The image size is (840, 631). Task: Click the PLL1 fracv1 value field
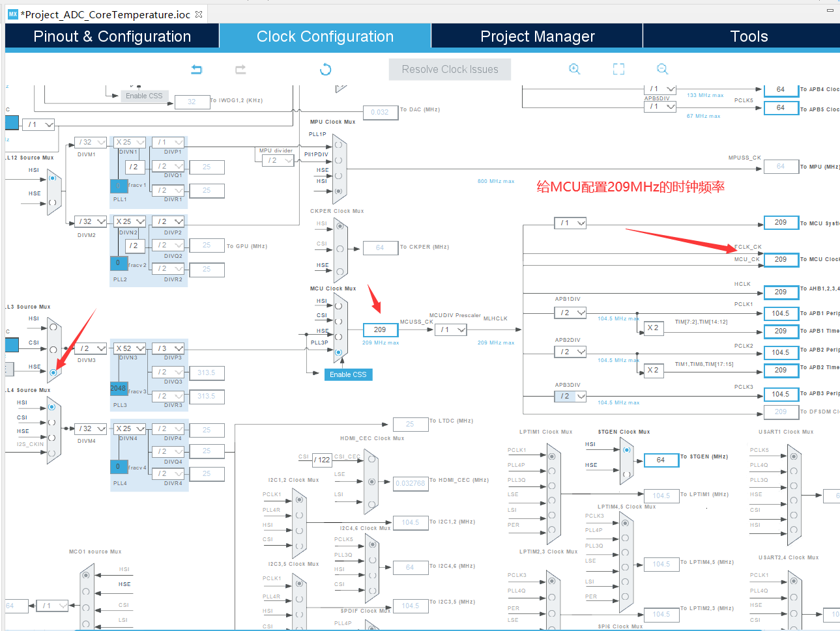pos(119,186)
